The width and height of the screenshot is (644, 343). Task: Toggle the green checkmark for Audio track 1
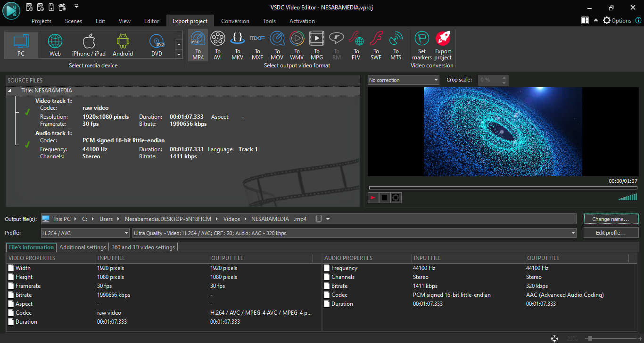click(x=27, y=145)
